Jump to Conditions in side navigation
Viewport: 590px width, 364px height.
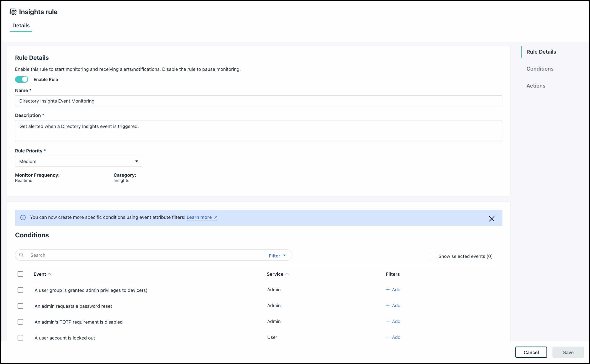[540, 69]
